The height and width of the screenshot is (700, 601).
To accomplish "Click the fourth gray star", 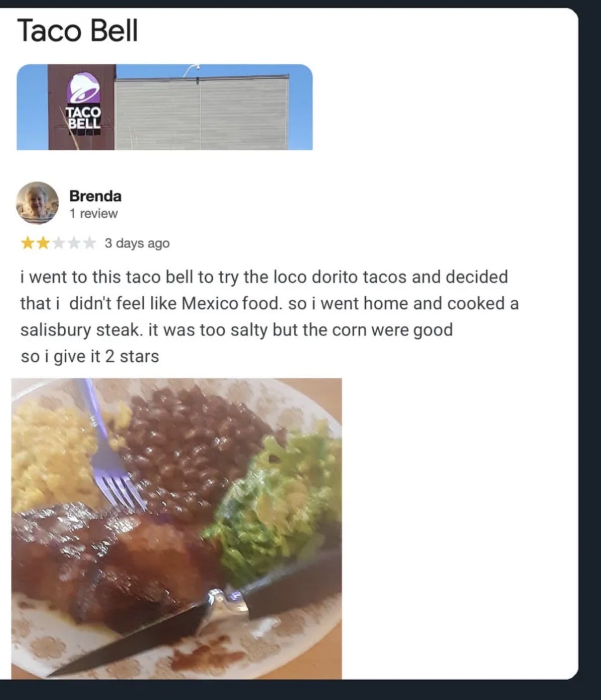I will (x=74, y=243).
